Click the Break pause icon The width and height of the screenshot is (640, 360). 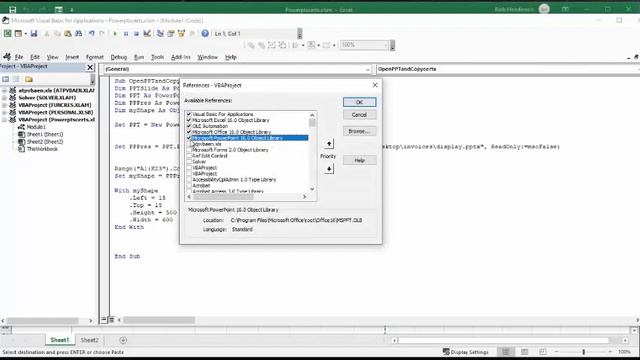126,33
